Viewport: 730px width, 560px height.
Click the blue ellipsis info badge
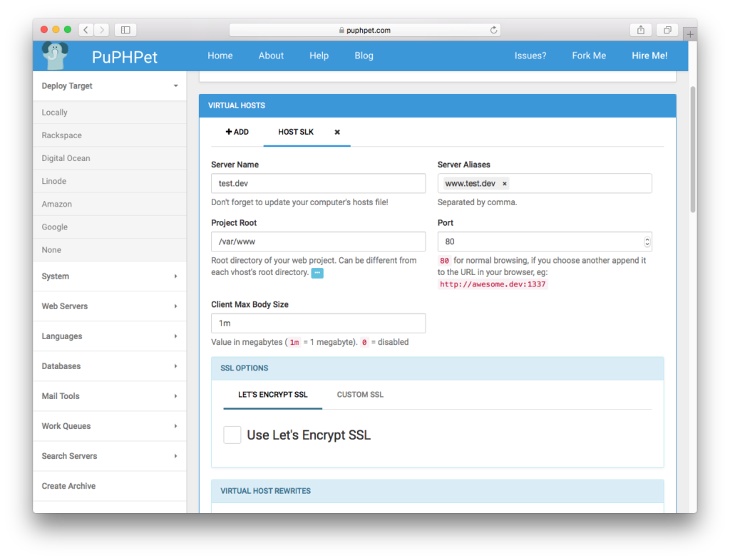(x=317, y=273)
